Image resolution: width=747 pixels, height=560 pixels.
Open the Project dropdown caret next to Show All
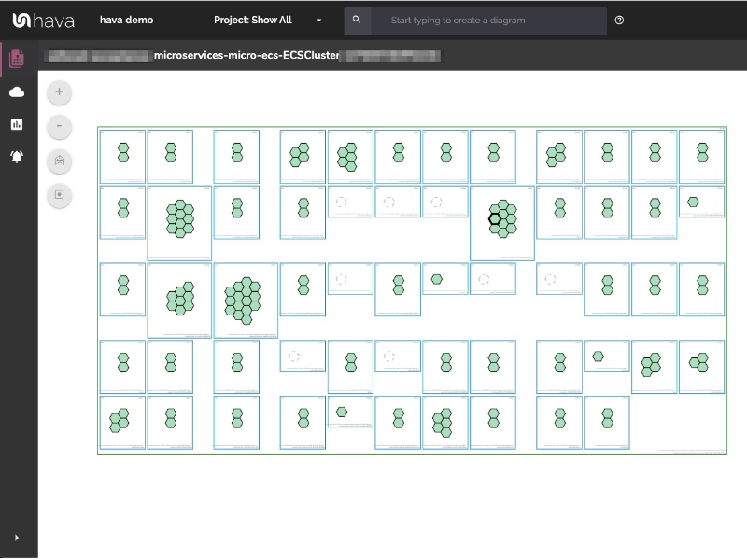[x=318, y=20]
